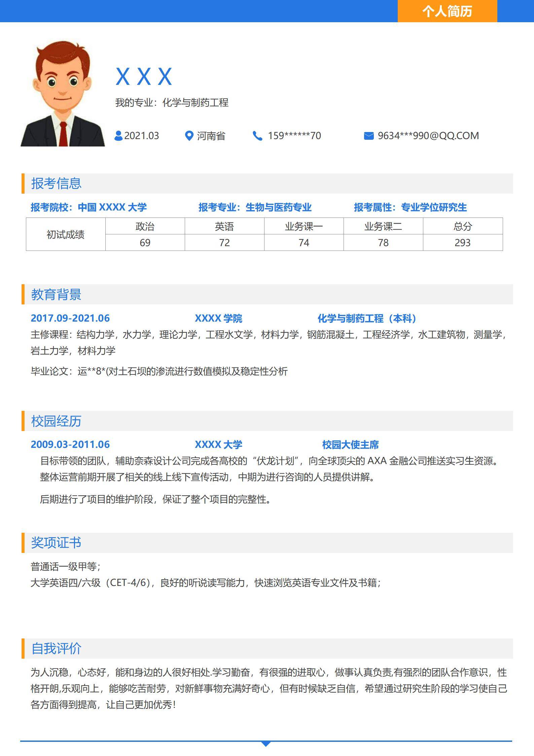Screen dimensions: 534x756
Task: Select the cartoon avatar portrait
Action: tap(63, 94)
